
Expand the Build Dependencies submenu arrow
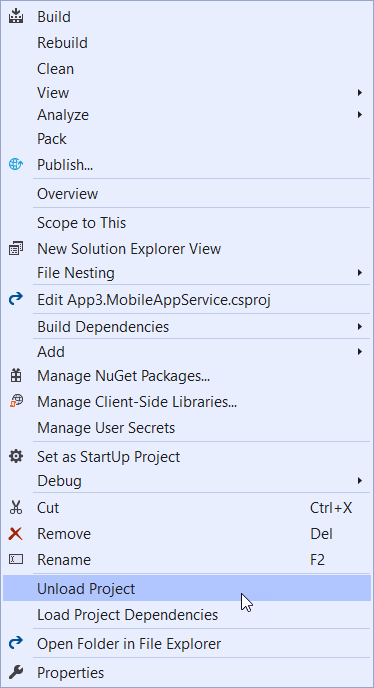pyautogui.click(x=360, y=326)
